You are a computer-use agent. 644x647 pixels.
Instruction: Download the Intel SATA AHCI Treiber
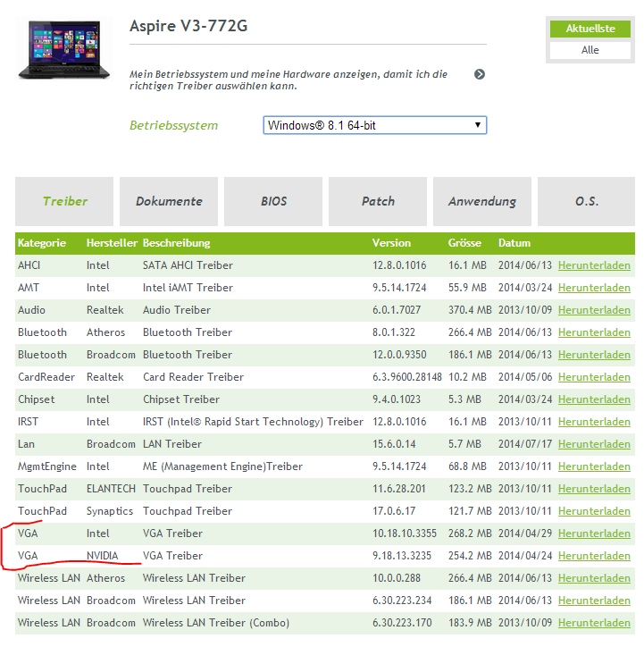point(594,265)
